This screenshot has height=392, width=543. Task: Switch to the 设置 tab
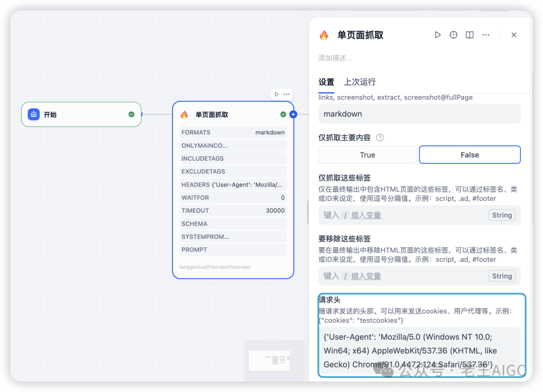coord(326,82)
